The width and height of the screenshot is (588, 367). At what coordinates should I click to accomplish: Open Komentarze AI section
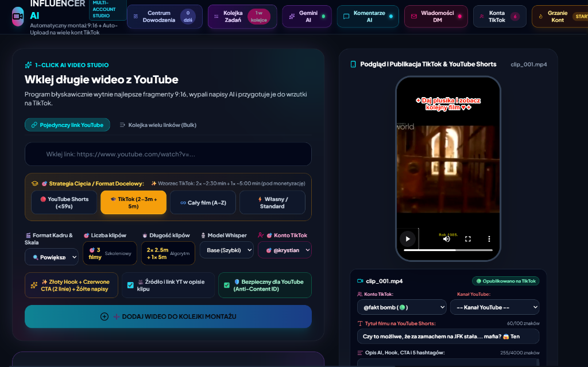click(368, 17)
